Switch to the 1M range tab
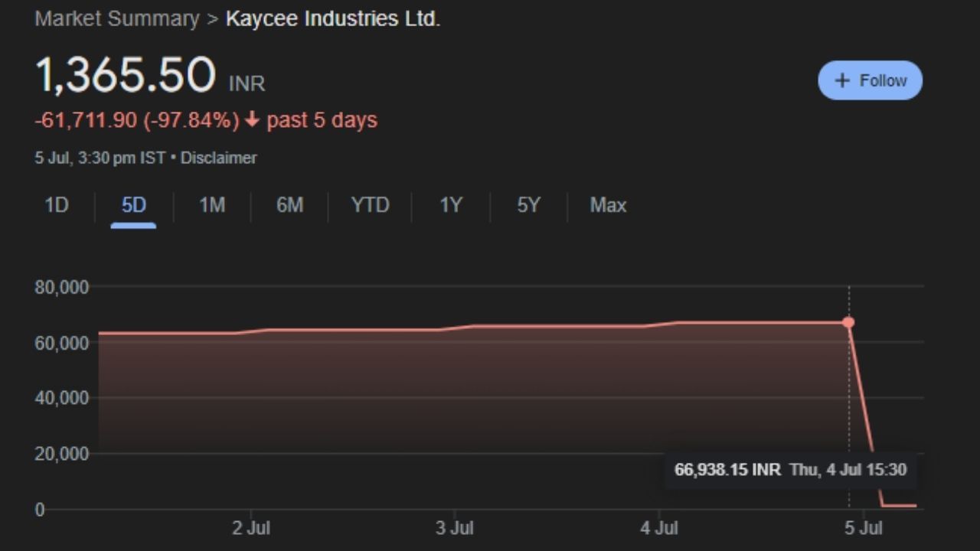 (212, 205)
